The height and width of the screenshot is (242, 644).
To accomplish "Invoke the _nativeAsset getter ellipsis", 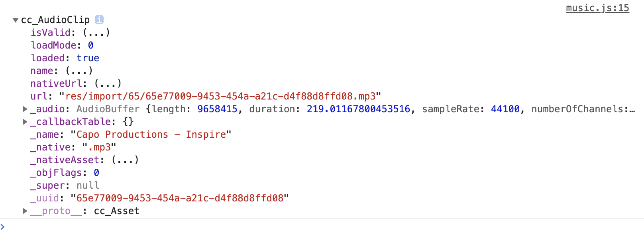I will 125,160.
